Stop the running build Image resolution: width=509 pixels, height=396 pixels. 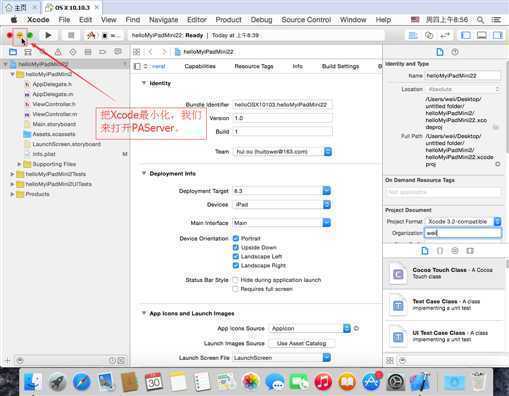[71, 35]
